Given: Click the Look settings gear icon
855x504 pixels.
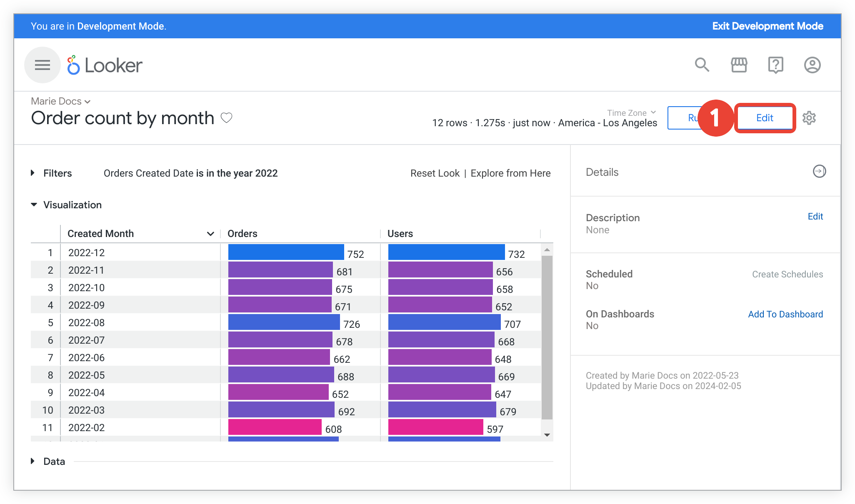Looking at the screenshot, I should tap(810, 117).
